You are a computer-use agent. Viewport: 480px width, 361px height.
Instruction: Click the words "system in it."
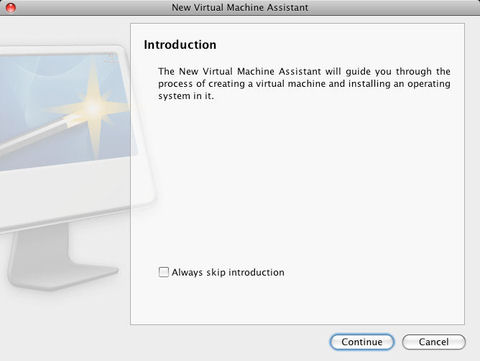[186, 96]
